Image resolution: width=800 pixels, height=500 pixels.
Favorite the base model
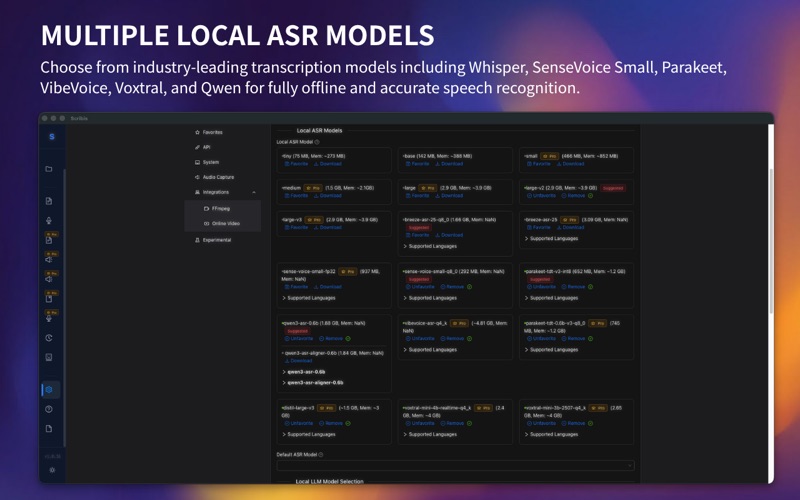tap(417, 164)
